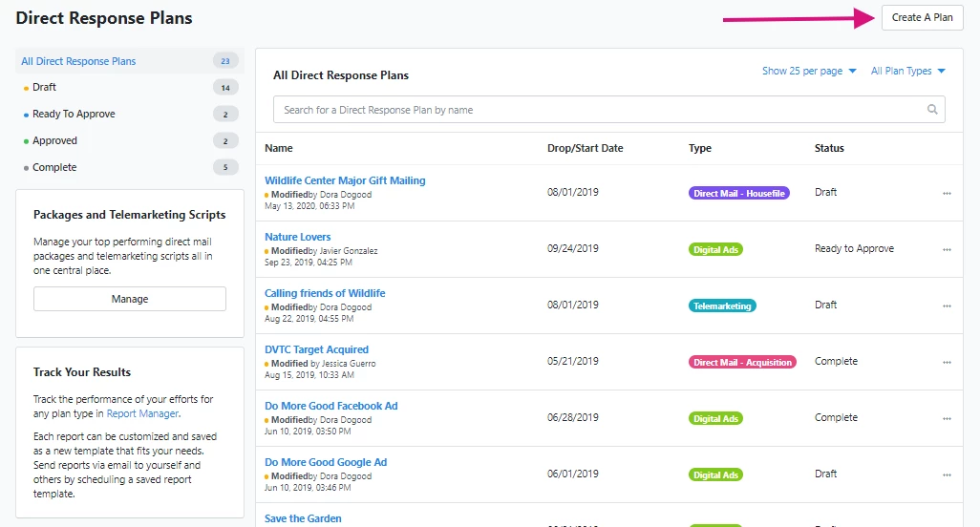This screenshot has width=980, height=527.
Task: Click the search magnifier icon
Action: coord(932,110)
